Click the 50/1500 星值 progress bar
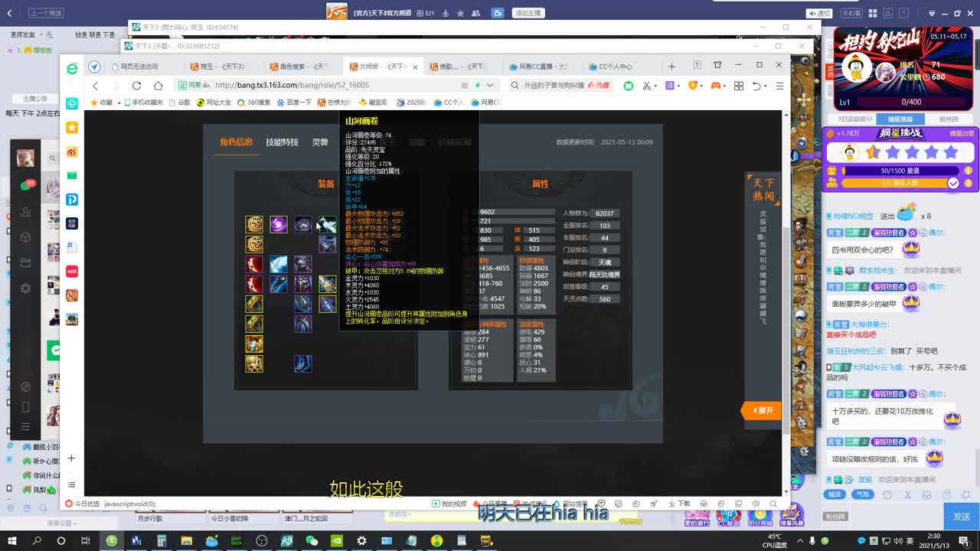The height and width of the screenshot is (551, 980). 899,171
